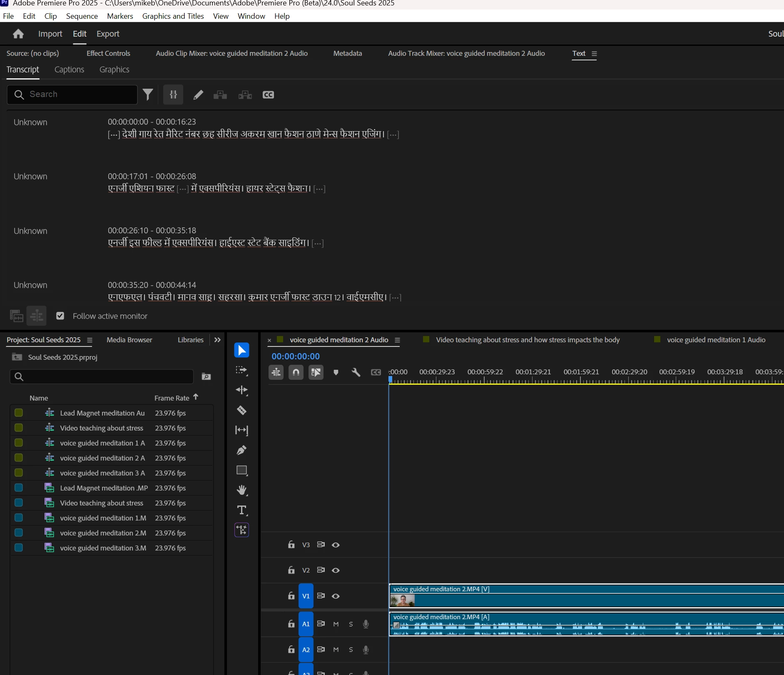Screen dimensions: 784x675
Task: Open voice guided meditation 2 Audio sequence menu
Action: tap(397, 340)
